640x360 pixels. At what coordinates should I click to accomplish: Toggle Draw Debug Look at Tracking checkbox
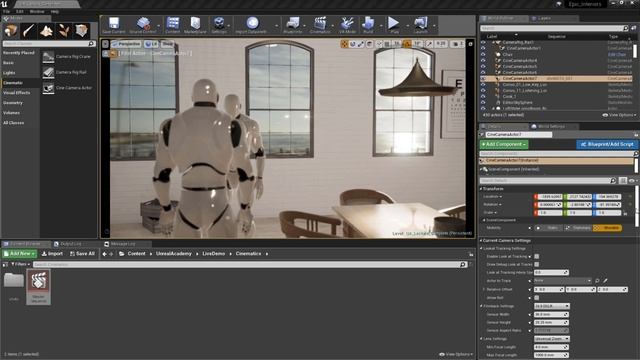point(537,264)
